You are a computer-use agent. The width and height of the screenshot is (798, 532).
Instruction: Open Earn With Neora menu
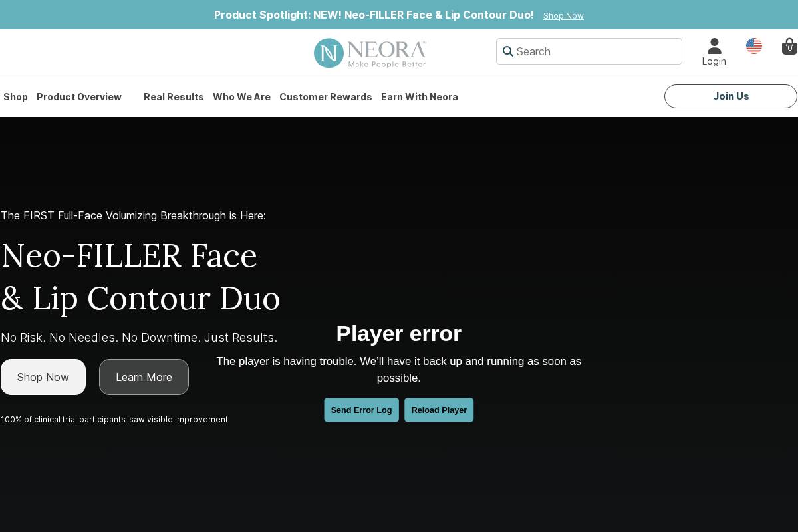(420, 97)
